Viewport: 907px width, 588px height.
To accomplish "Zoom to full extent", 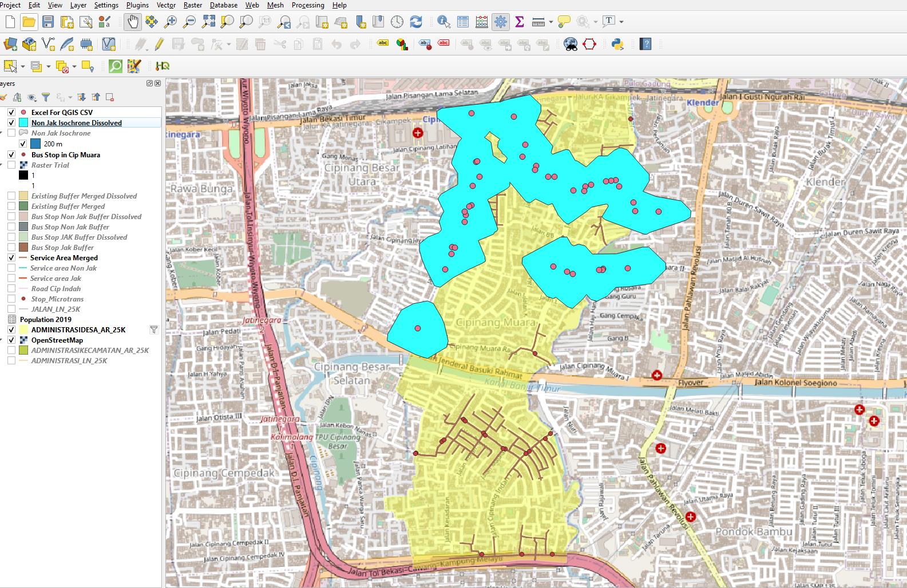I will 208,22.
